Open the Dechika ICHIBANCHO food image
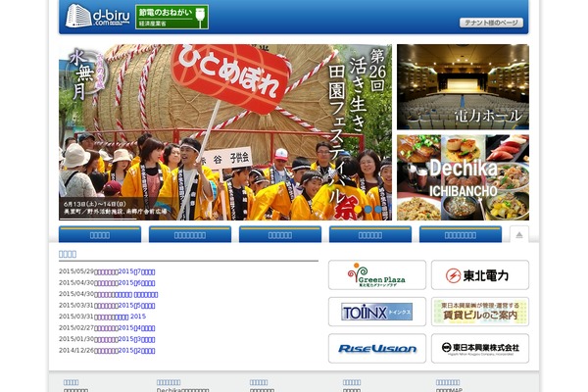 (463, 177)
